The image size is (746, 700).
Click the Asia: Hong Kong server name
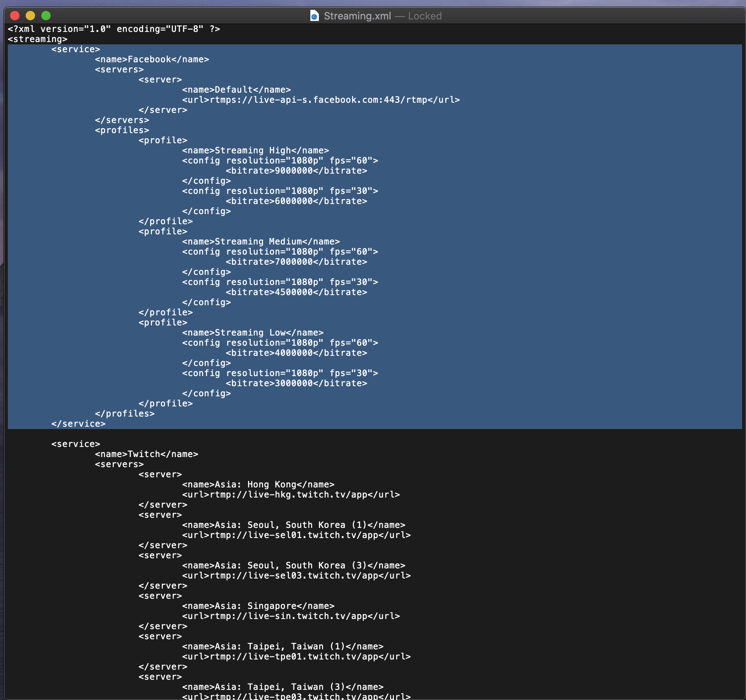258,485
